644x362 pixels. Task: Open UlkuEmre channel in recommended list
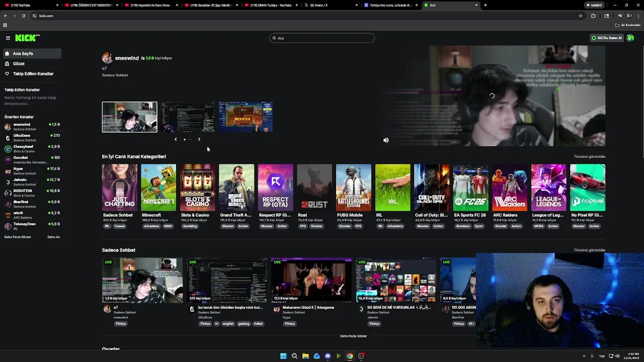32,138
